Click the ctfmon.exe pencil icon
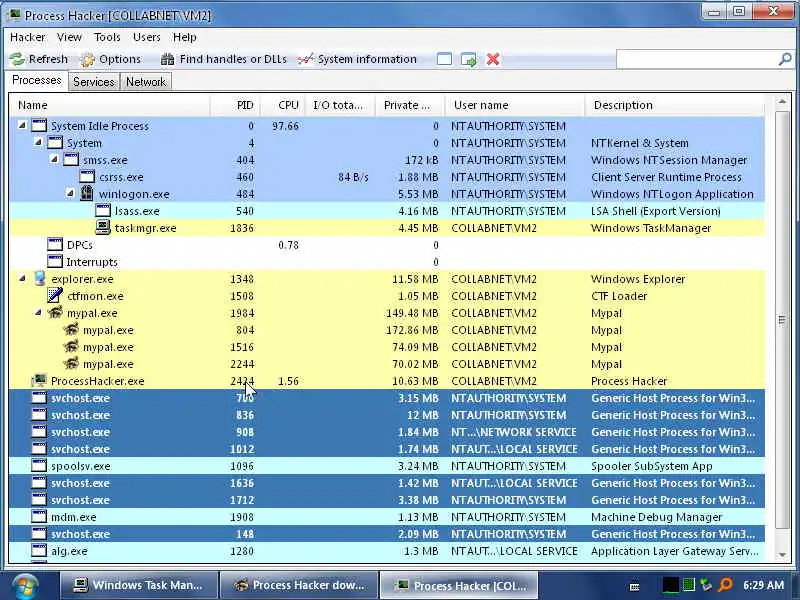Screen dimensions: 800x600 (55, 295)
